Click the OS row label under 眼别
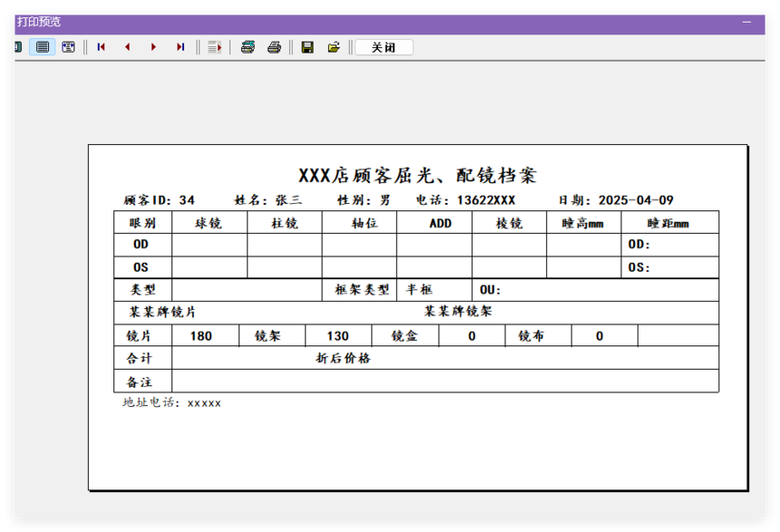Screen dimensions: 780x532 click(141, 267)
